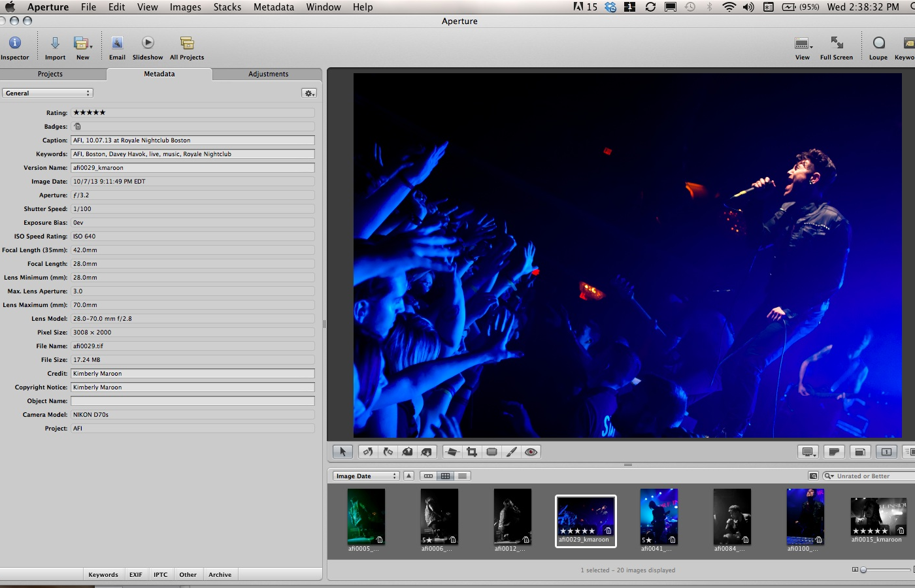The image size is (915, 588).
Task: Switch browser to list view
Action: pyautogui.click(x=463, y=476)
